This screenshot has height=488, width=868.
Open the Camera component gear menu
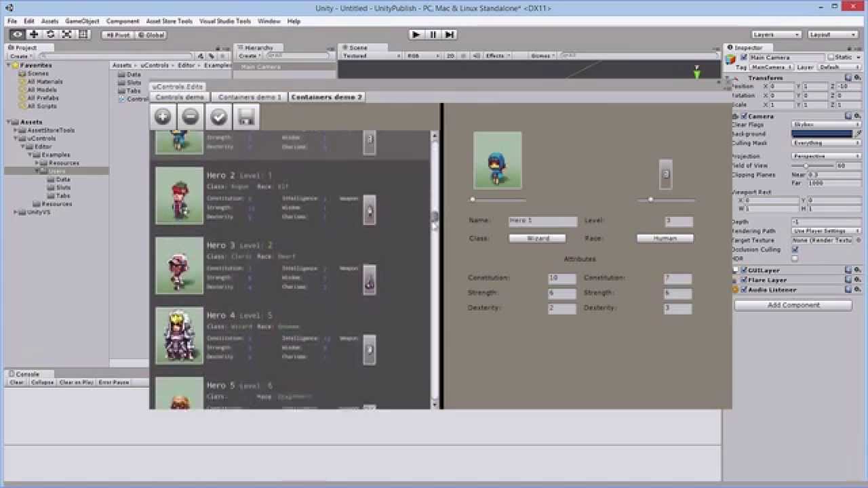click(857, 116)
